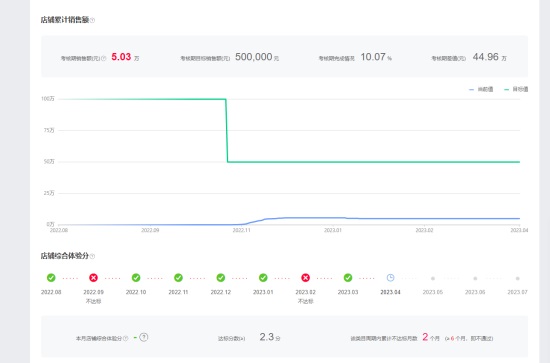Viewport: 550px width, 363px height.
Task: Click green check icon for 2022.11
Action: tap(178, 278)
